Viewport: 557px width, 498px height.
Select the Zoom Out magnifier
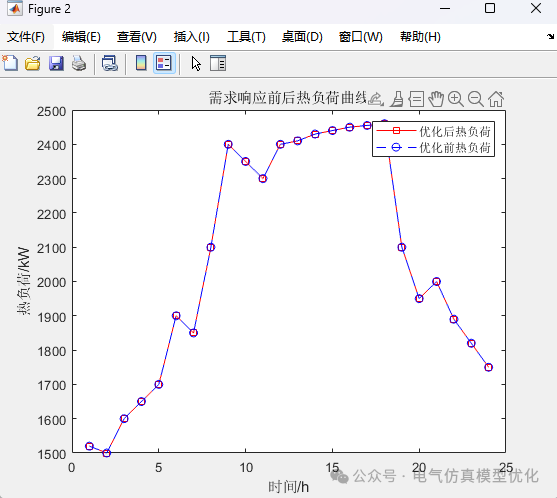(x=476, y=99)
